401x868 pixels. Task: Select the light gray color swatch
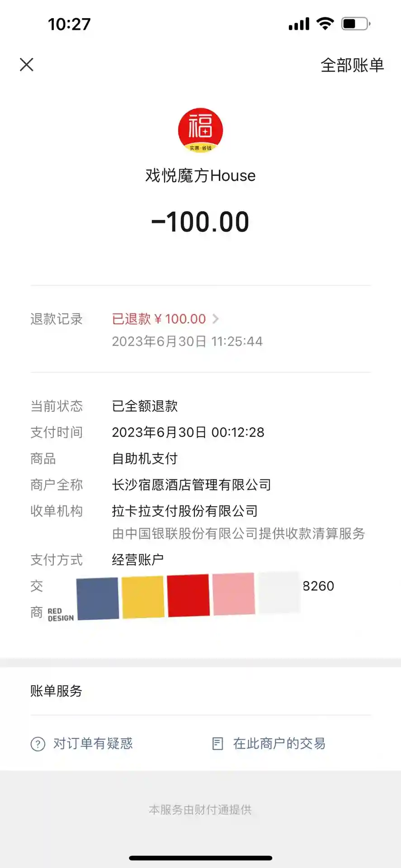click(279, 593)
